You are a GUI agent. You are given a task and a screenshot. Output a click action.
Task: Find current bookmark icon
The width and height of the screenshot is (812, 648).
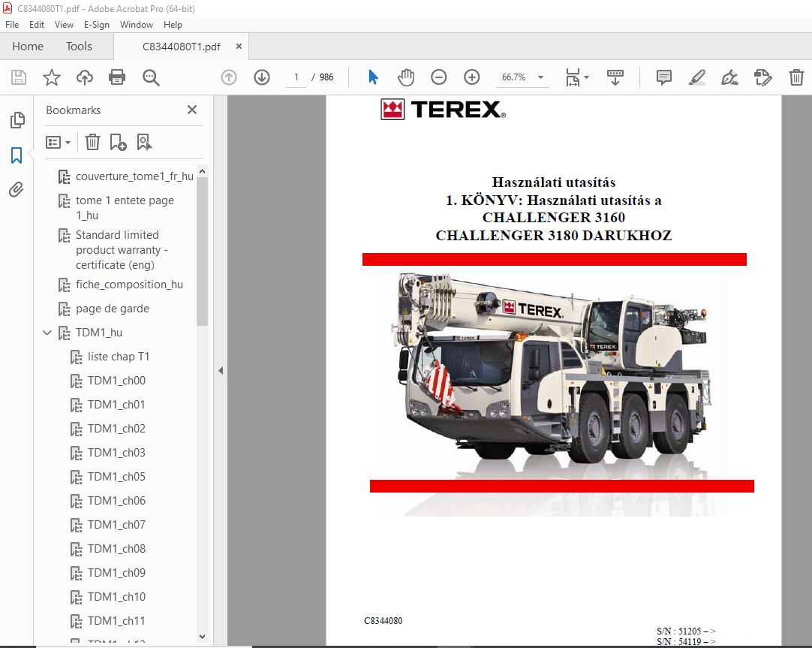(144, 142)
